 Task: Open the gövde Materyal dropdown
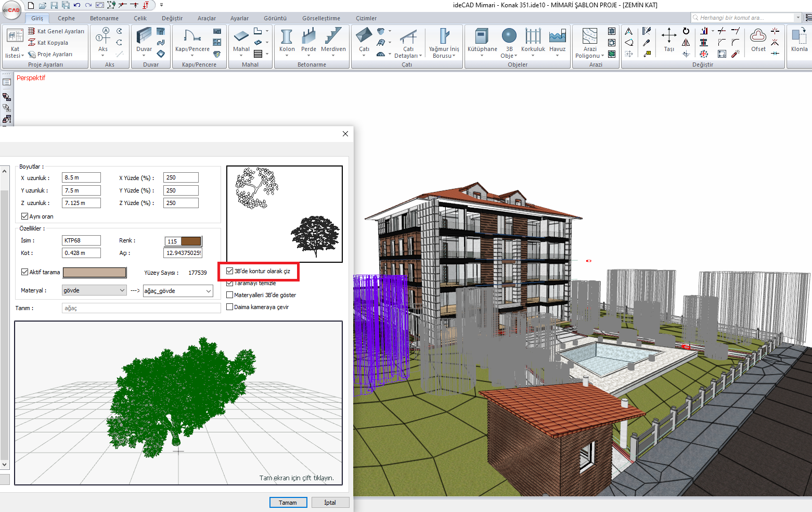click(94, 290)
